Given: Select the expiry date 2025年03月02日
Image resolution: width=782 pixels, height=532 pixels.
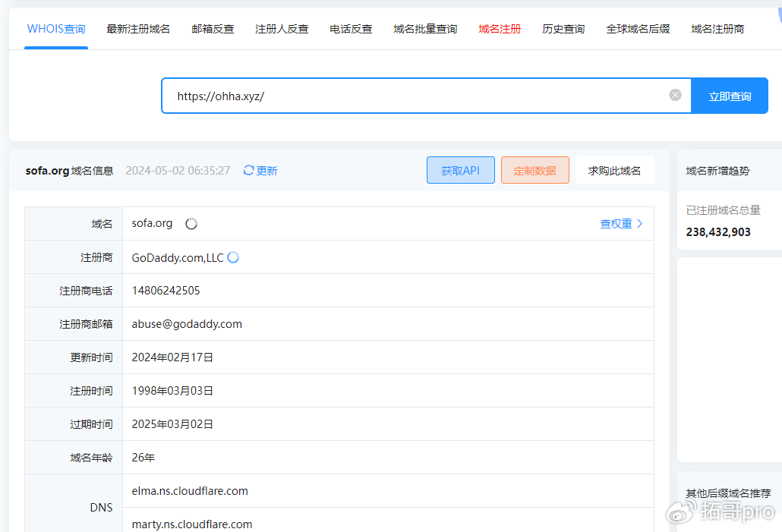Looking at the screenshot, I should coord(172,424).
